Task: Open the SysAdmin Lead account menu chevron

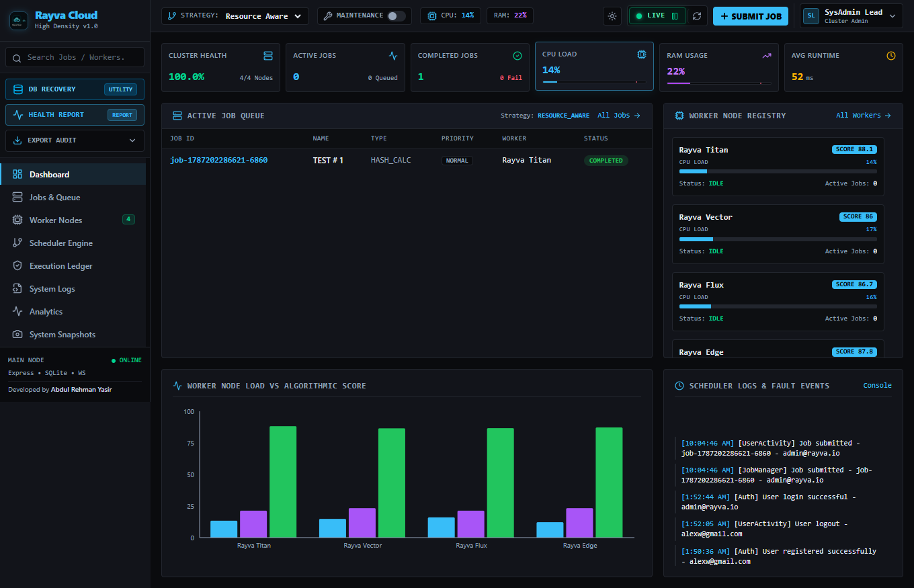Action: click(x=892, y=16)
